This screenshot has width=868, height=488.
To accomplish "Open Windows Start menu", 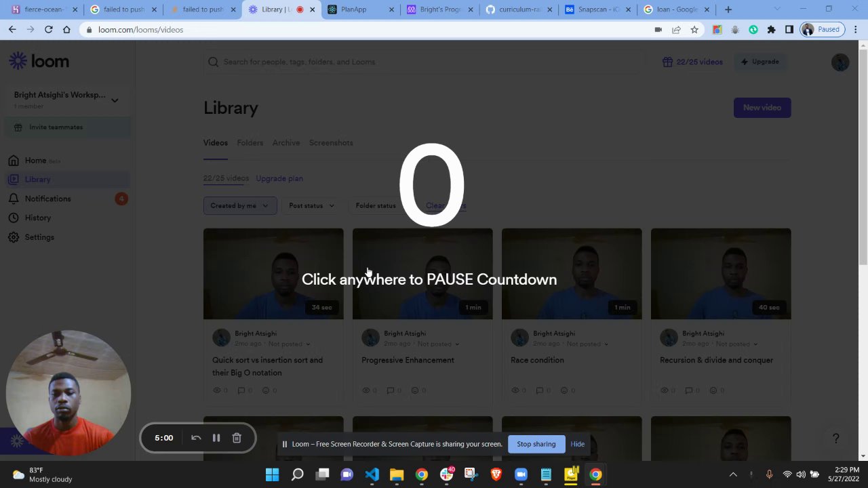I will pos(272,474).
